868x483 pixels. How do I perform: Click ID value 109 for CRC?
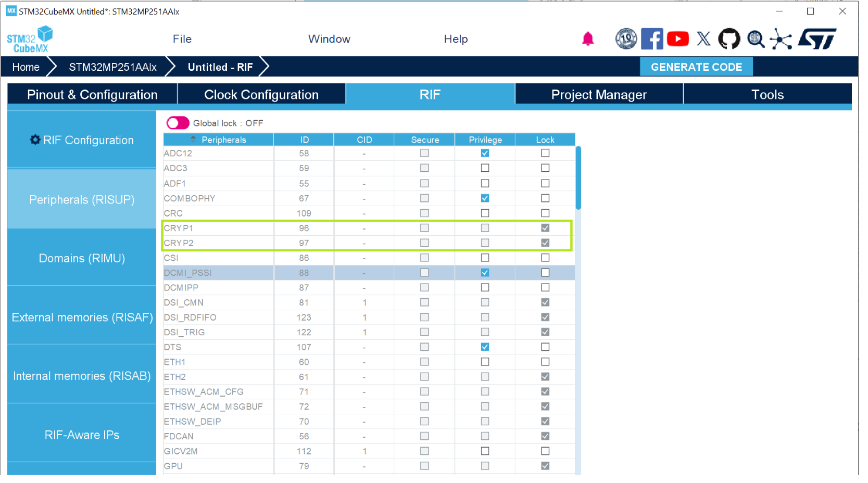point(304,213)
